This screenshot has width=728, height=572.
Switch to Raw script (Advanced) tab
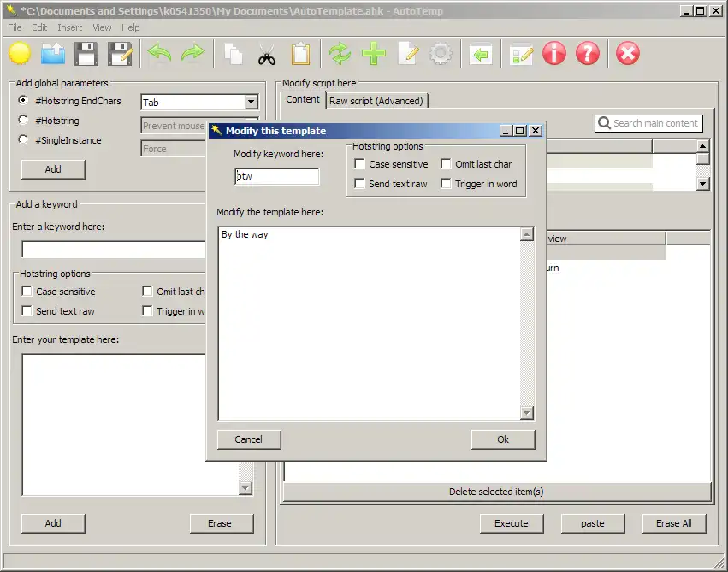376,101
